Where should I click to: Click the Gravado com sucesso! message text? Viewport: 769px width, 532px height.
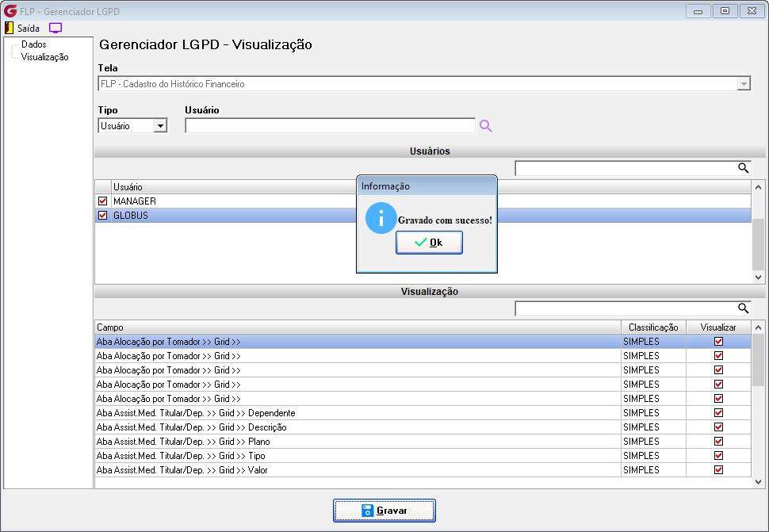[x=445, y=220]
